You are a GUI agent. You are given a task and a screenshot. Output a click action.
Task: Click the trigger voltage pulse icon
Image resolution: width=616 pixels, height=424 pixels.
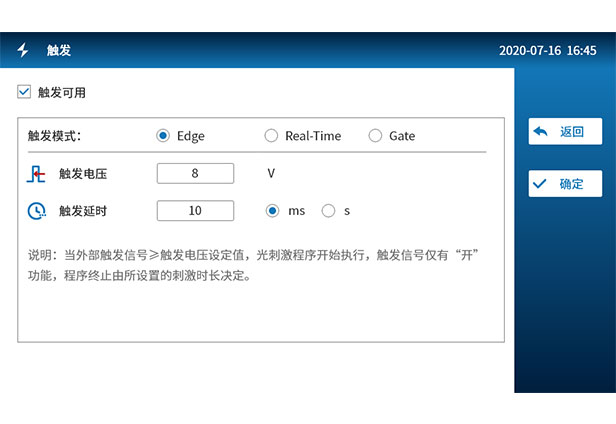coord(36,174)
